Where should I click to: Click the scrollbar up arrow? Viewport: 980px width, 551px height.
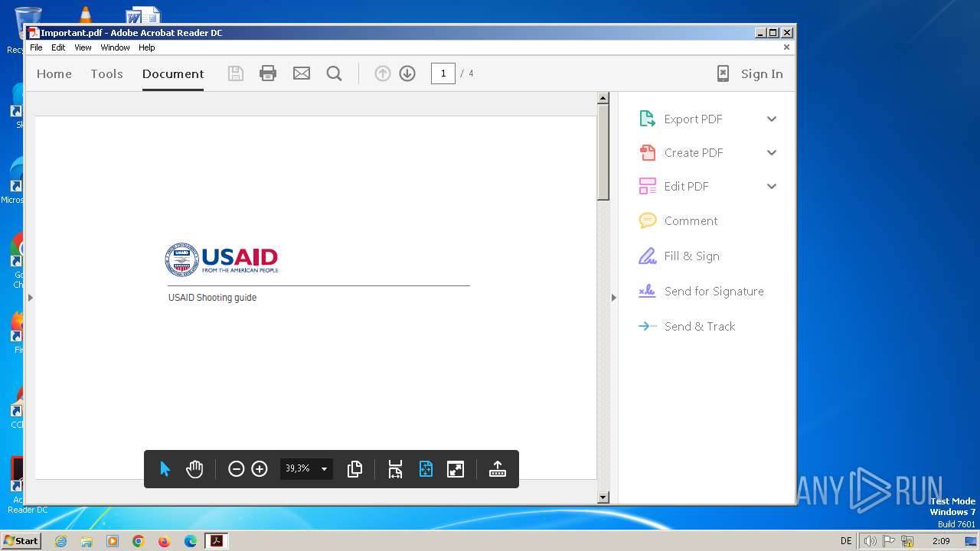603,98
